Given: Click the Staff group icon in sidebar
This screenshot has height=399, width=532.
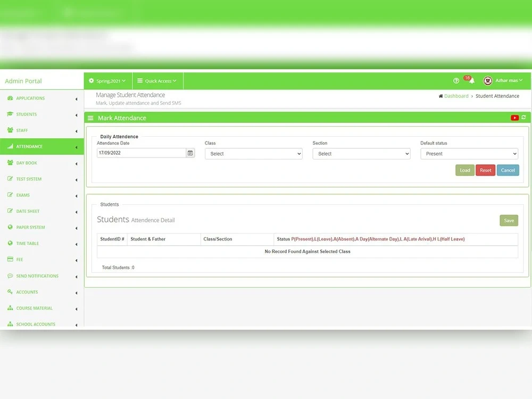Looking at the screenshot, I should pos(11,130).
